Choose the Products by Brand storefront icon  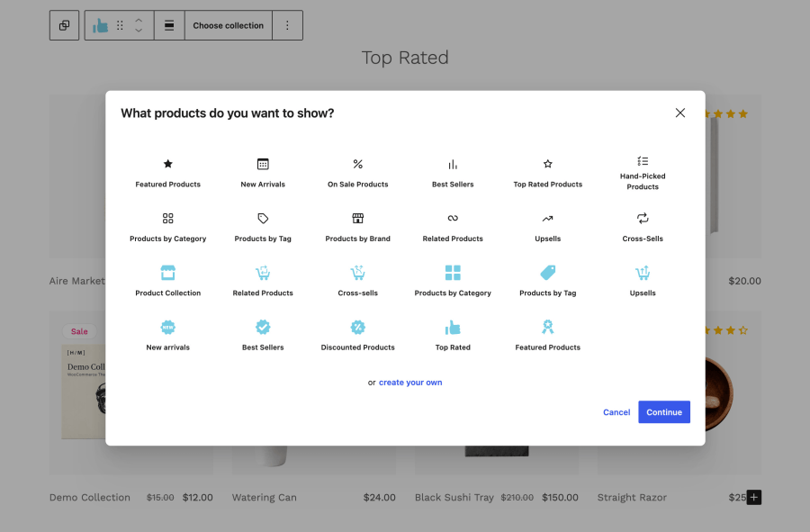pyautogui.click(x=358, y=218)
